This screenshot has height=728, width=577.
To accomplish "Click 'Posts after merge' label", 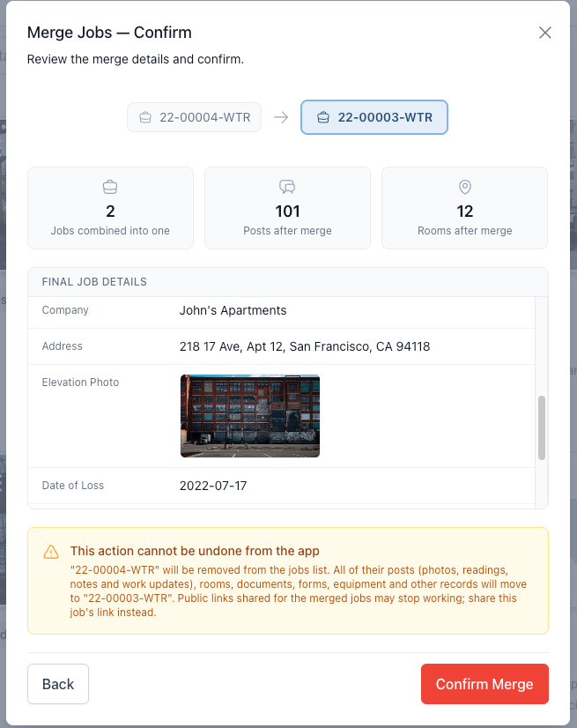I will click(x=287, y=231).
